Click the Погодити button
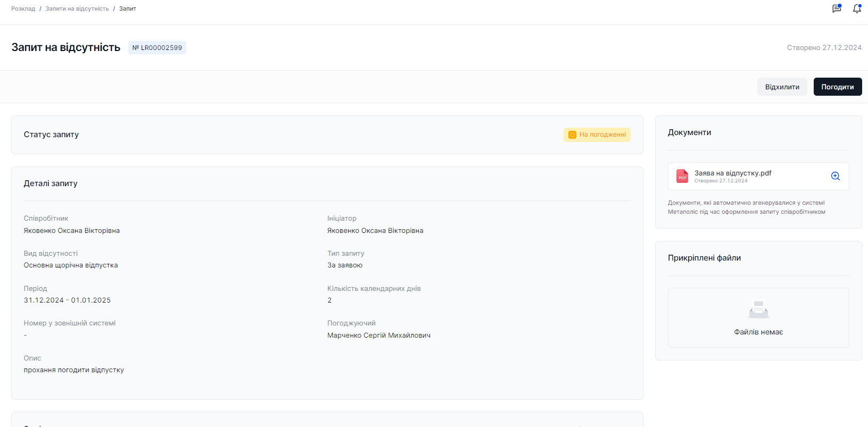Viewport: 868px width, 427px height. click(x=838, y=87)
